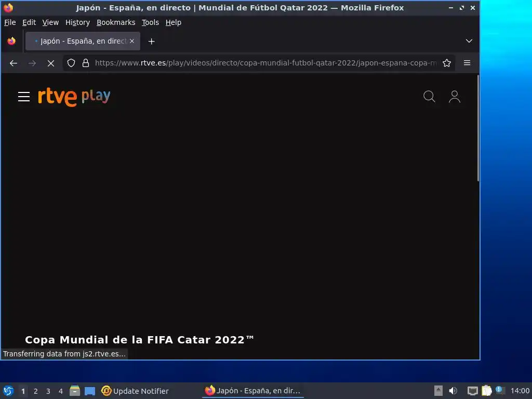Click the show desktop taskbar icon
This screenshot has width=532, height=399.
(x=90, y=391)
